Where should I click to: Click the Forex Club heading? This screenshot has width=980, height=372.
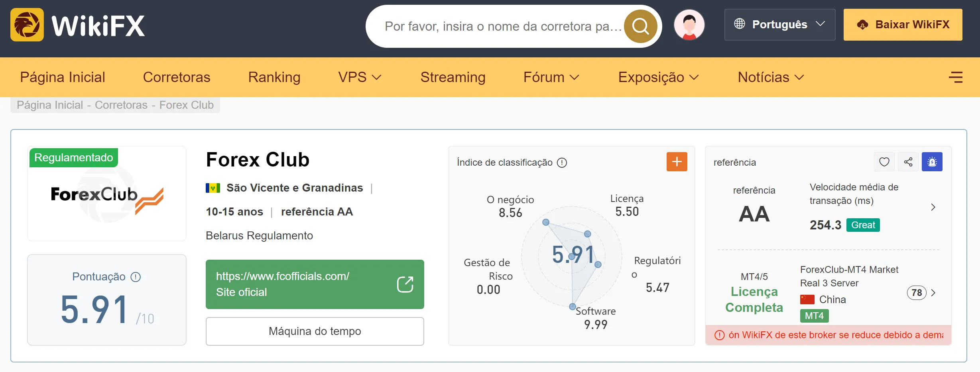point(258,160)
